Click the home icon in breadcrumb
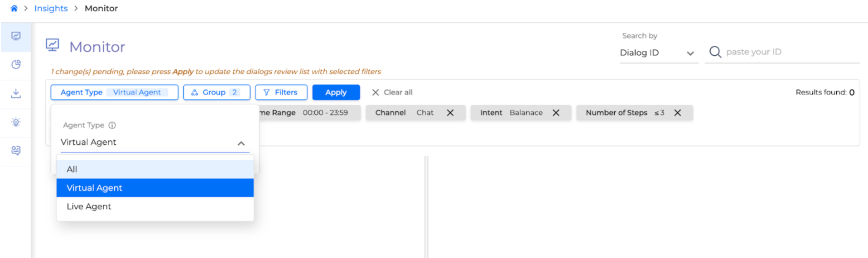Screen dimensions: 868x258 pos(14,9)
